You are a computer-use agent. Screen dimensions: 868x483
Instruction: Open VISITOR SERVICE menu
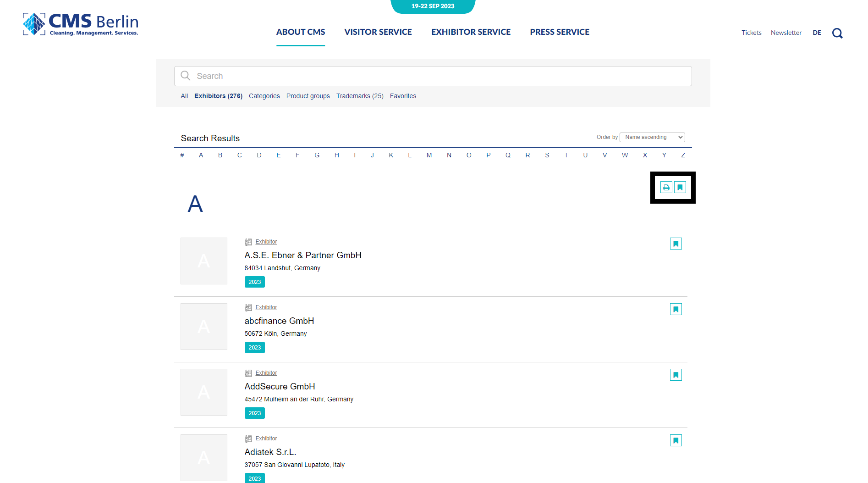(378, 32)
